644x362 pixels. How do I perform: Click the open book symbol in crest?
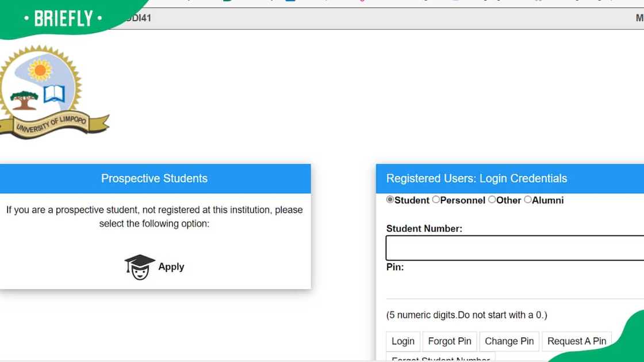click(55, 94)
